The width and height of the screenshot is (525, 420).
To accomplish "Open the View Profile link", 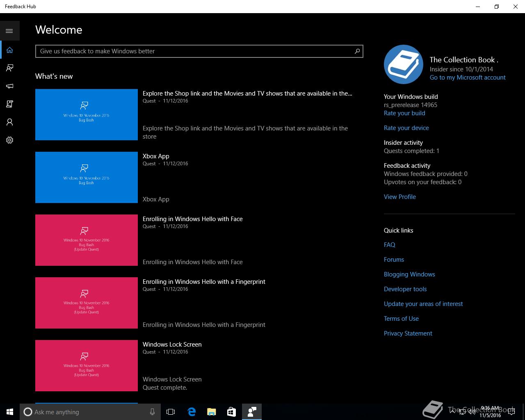I will (399, 197).
